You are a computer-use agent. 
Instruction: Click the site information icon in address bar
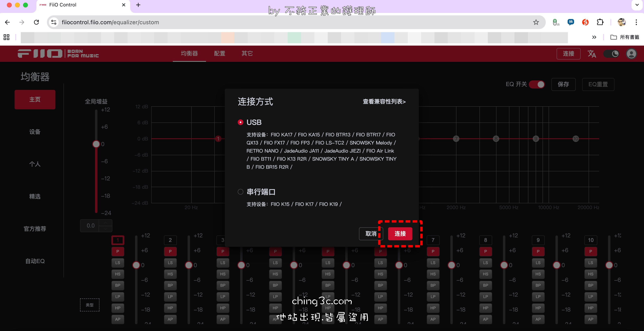tap(54, 22)
